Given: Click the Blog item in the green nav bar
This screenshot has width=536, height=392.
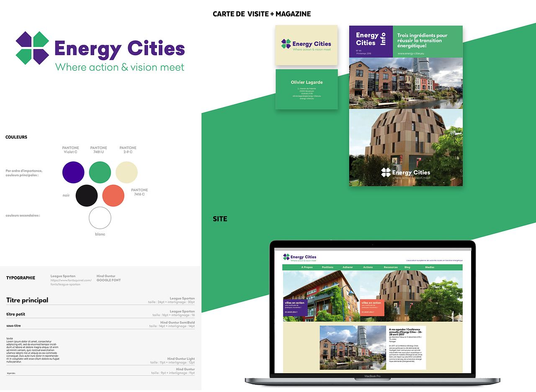Looking at the screenshot, I should pyautogui.click(x=407, y=267).
